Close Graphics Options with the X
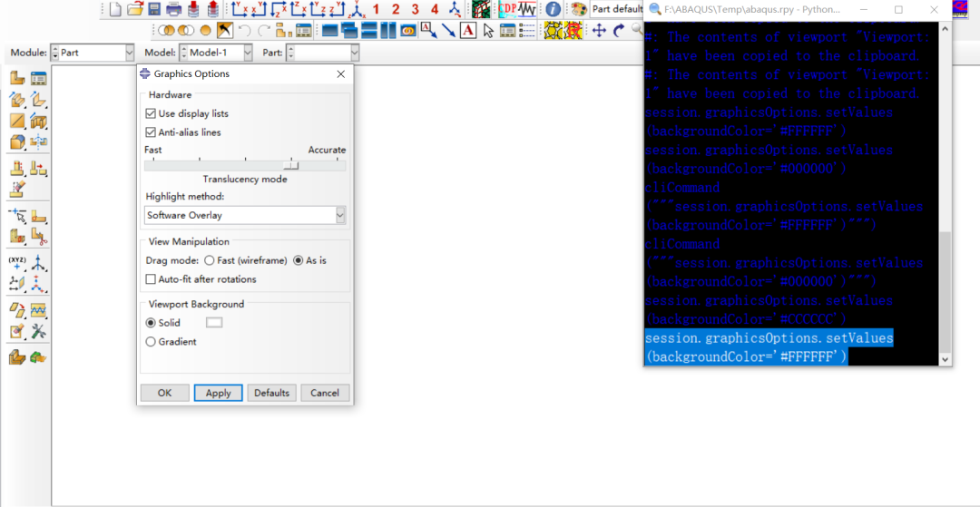 click(x=340, y=73)
